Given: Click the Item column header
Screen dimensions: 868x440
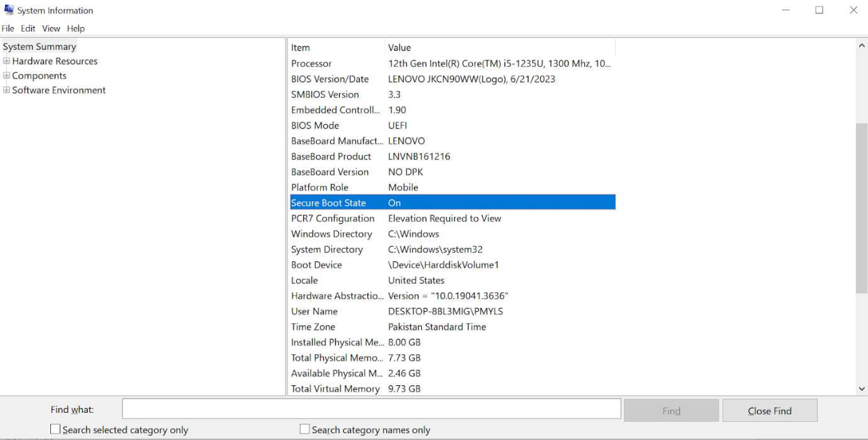Looking at the screenshot, I should point(327,47).
